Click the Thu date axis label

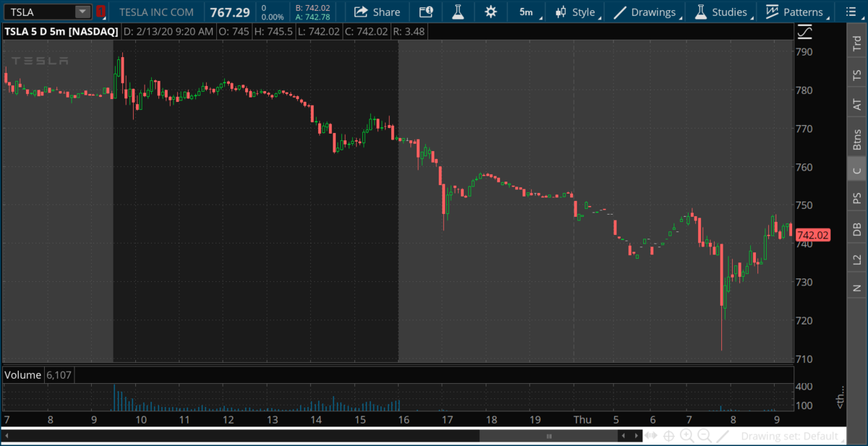tap(582, 420)
